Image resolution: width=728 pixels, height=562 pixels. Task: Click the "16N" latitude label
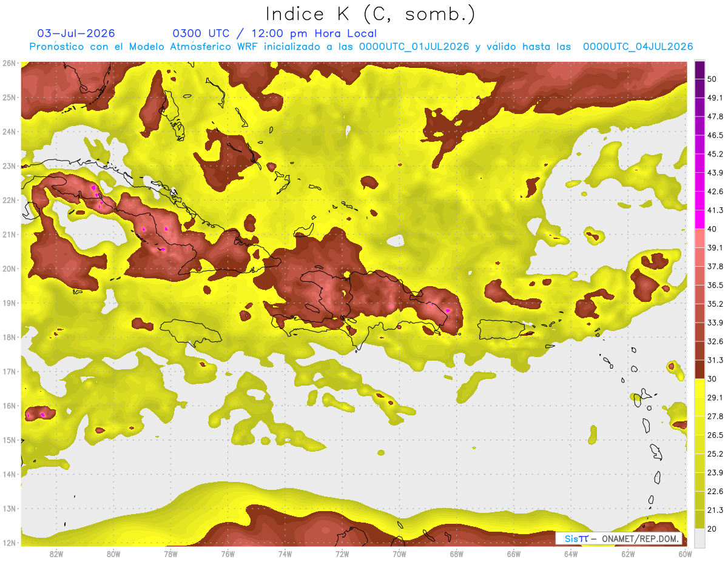coord(9,406)
